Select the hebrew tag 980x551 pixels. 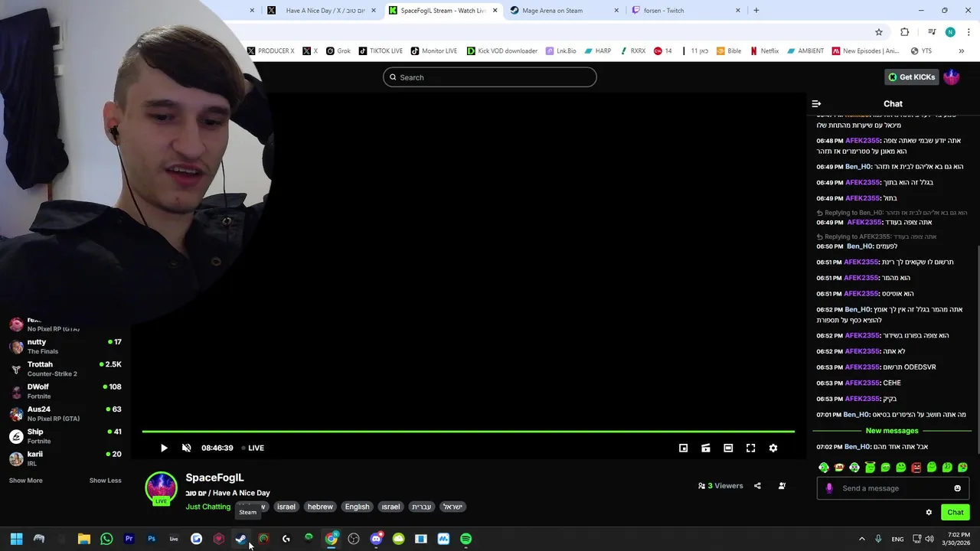click(x=320, y=507)
